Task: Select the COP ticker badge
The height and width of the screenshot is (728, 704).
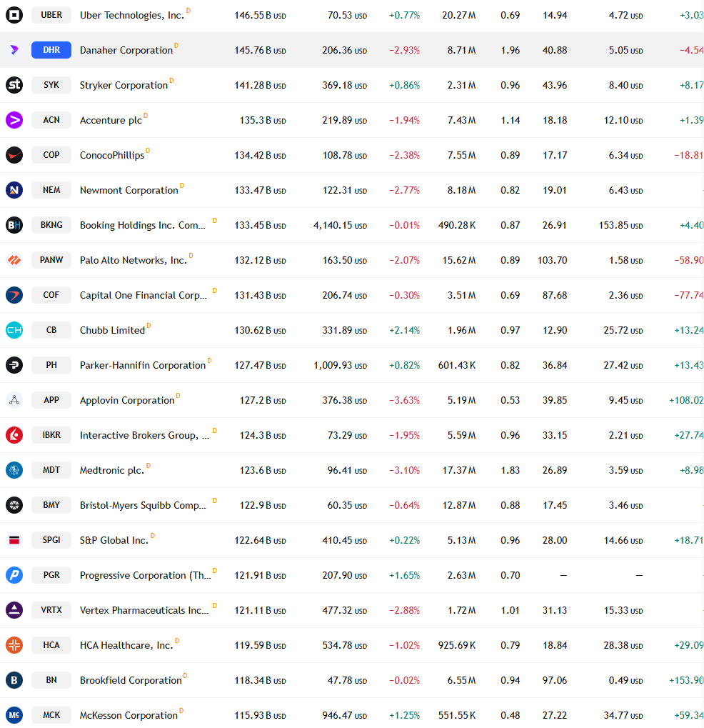Action: coord(51,155)
